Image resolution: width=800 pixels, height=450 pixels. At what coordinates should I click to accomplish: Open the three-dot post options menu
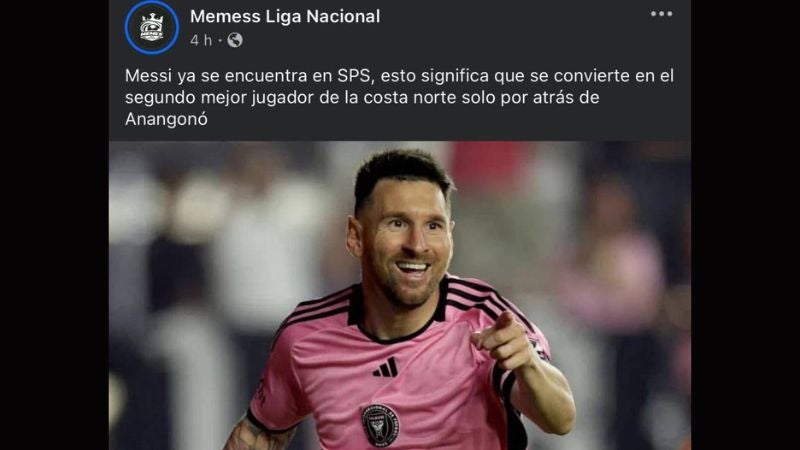tap(661, 14)
